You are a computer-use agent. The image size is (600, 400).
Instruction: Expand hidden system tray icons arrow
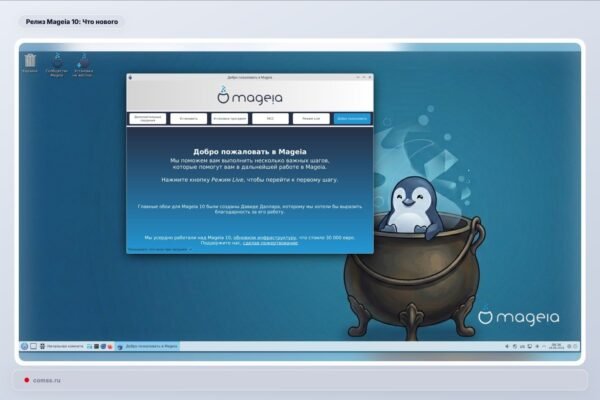coord(543,346)
